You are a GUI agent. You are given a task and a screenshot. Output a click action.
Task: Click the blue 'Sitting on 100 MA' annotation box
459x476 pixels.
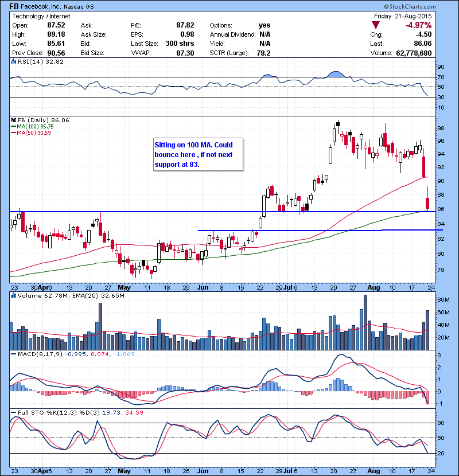click(199, 155)
